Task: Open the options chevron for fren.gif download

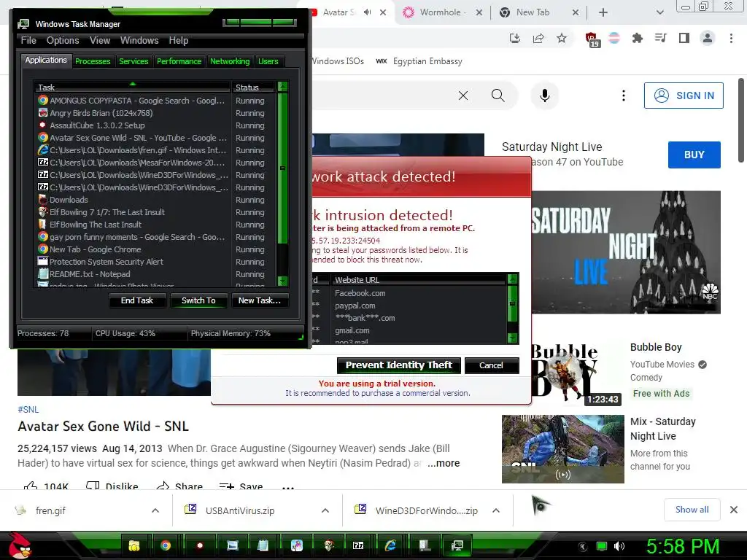Action: click(x=155, y=510)
